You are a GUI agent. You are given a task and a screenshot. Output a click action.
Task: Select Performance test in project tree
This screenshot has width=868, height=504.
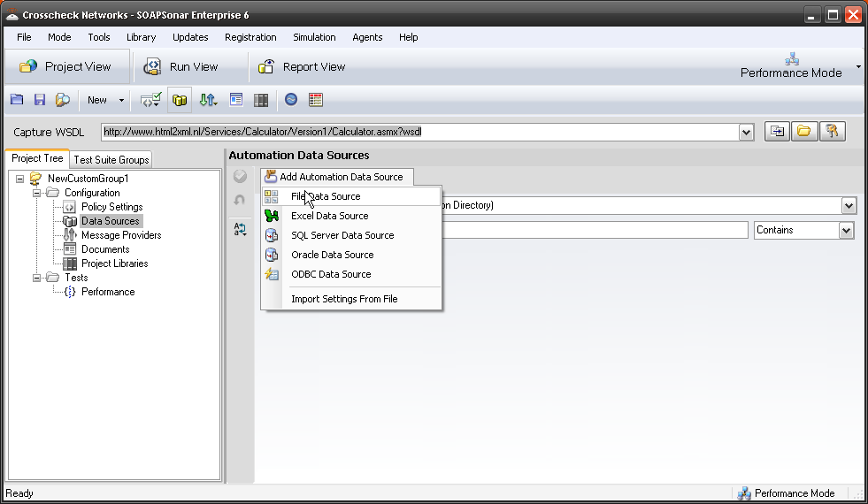[108, 292]
